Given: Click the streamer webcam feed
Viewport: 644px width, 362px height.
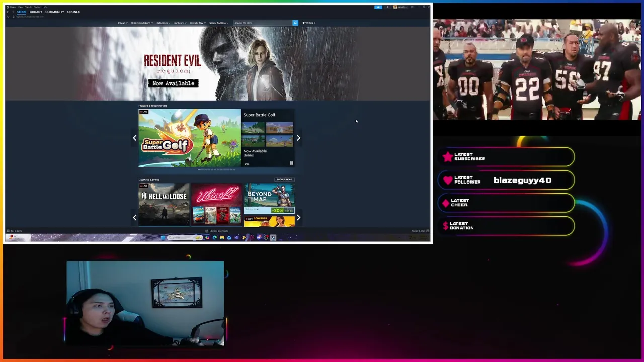Looking at the screenshot, I should coord(145,304).
